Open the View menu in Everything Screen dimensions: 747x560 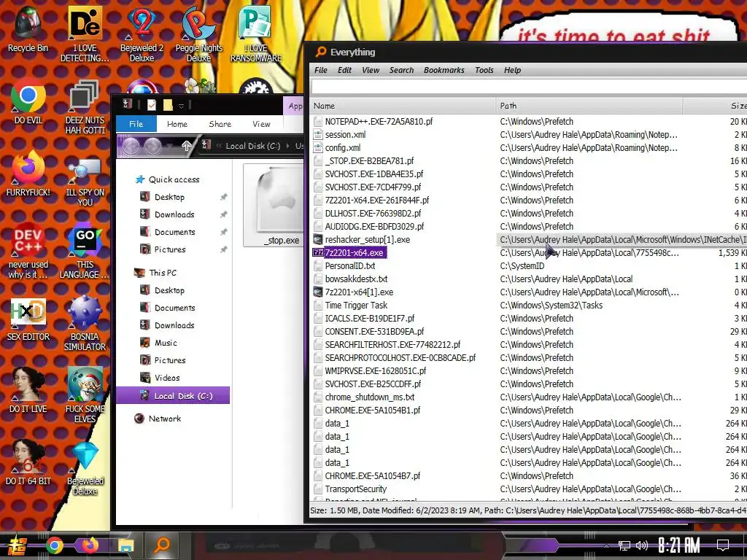pos(371,70)
